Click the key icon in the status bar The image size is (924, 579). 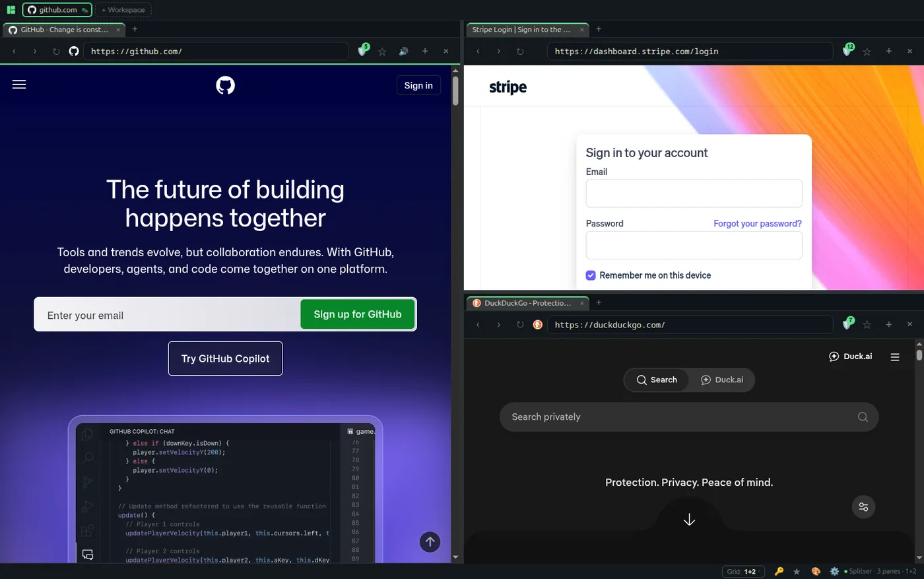[x=779, y=571]
